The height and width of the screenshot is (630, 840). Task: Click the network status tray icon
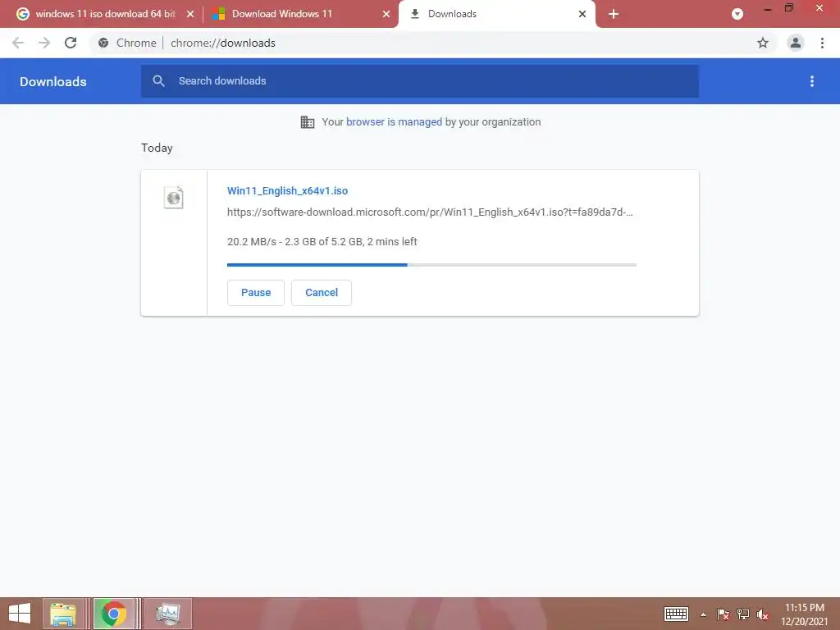click(x=742, y=614)
